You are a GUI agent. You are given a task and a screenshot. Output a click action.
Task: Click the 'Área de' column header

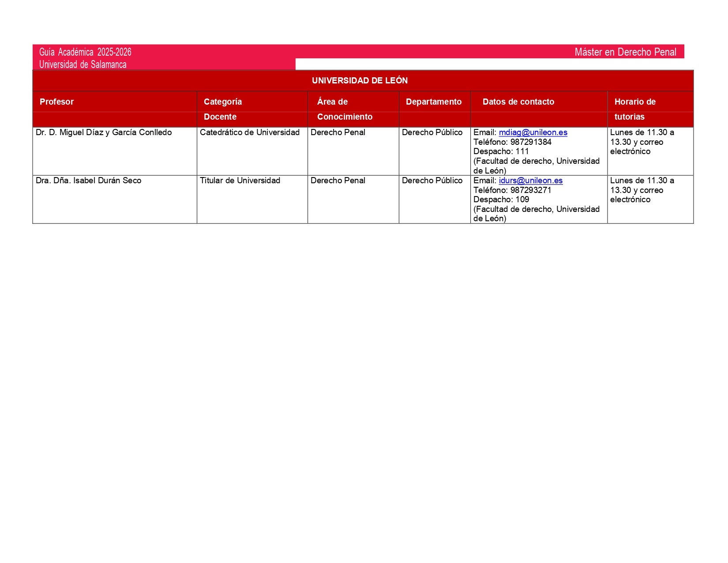click(332, 102)
